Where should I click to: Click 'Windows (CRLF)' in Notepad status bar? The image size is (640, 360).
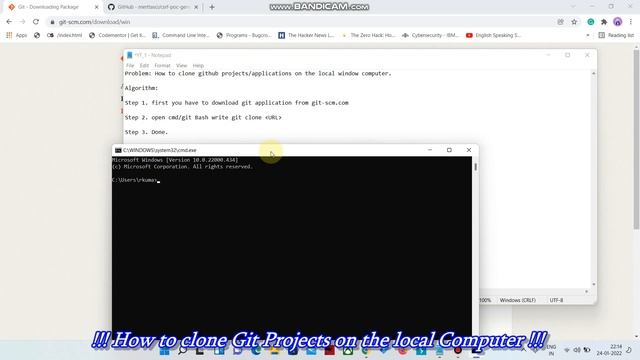pos(517,300)
